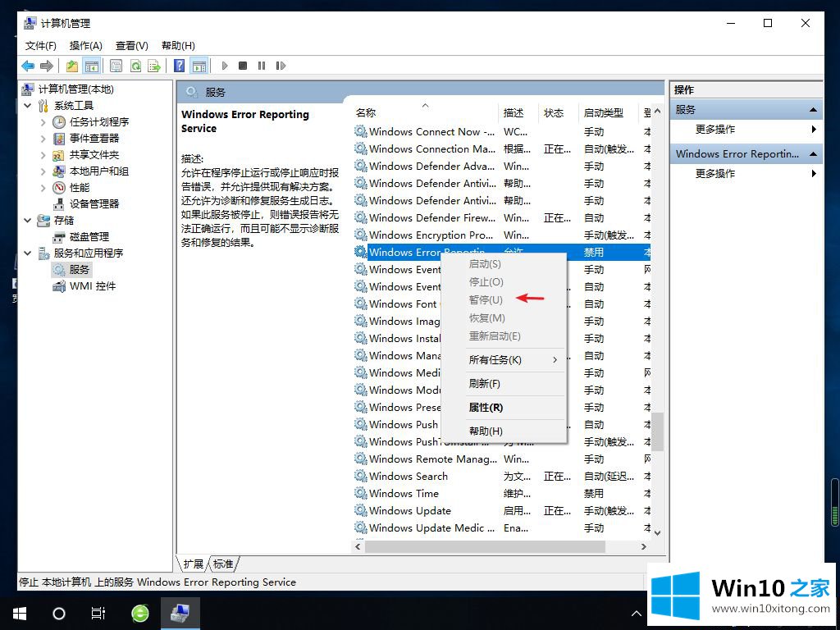Open the properties toolbar icon
Screen dimensions: 840x630
coord(116,66)
